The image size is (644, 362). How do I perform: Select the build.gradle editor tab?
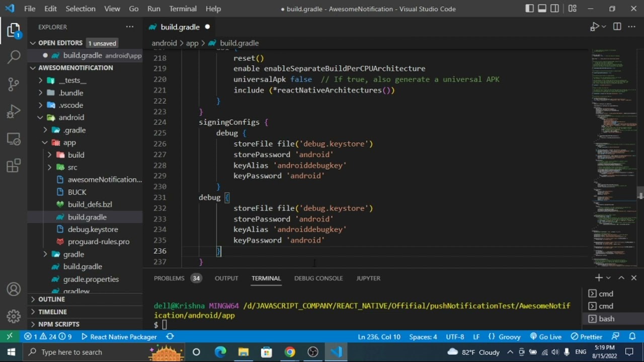tap(180, 27)
